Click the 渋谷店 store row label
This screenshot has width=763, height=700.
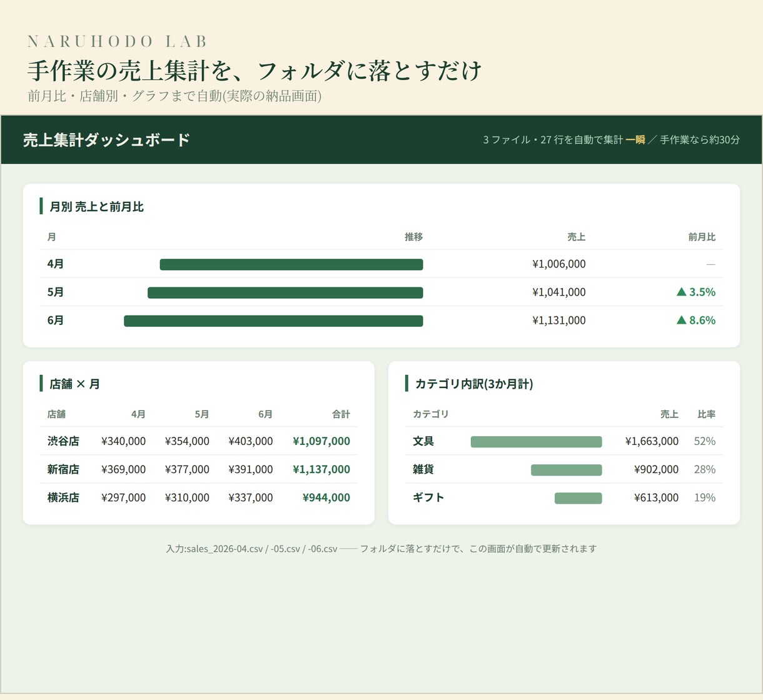pyautogui.click(x=63, y=441)
